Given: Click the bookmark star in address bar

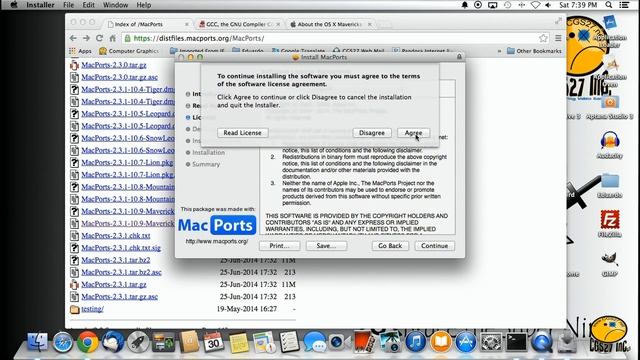Looking at the screenshot, I should click(x=543, y=38).
